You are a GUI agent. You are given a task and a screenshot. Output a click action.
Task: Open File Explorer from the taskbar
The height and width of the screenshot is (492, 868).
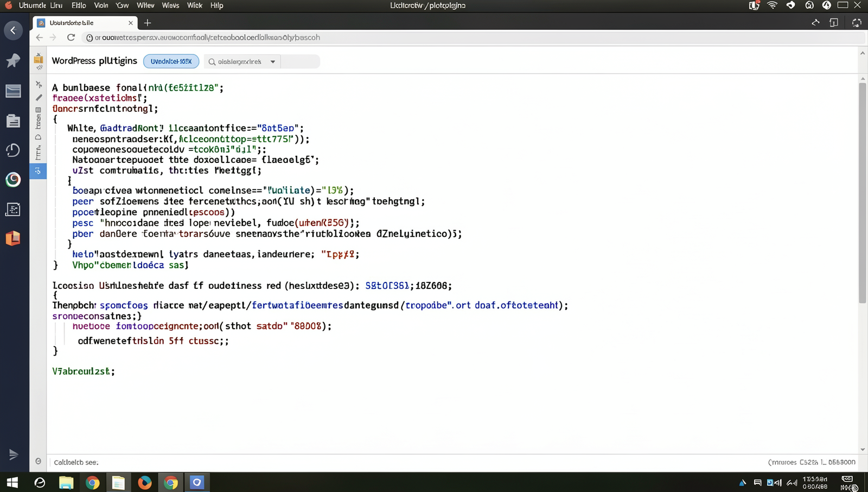point(66,482)
